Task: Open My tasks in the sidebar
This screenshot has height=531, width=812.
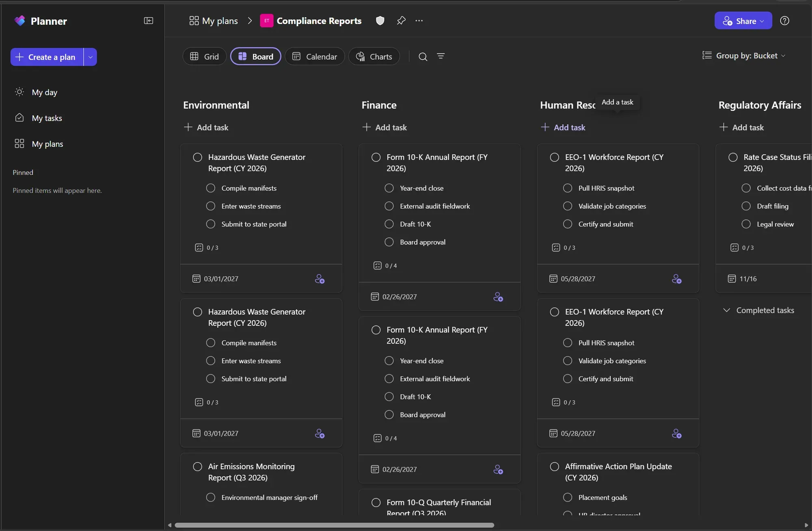Action: (x=47, y=118)
